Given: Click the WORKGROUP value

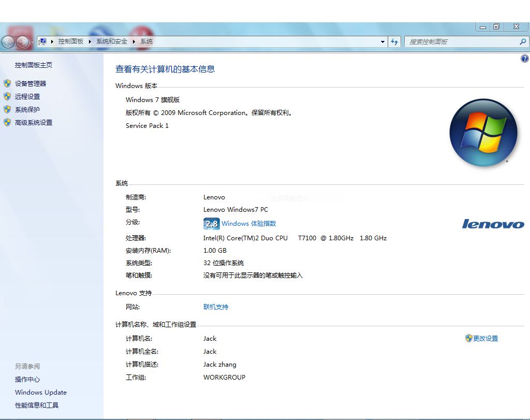Looking at the screenshot, I should pos(225,378).
